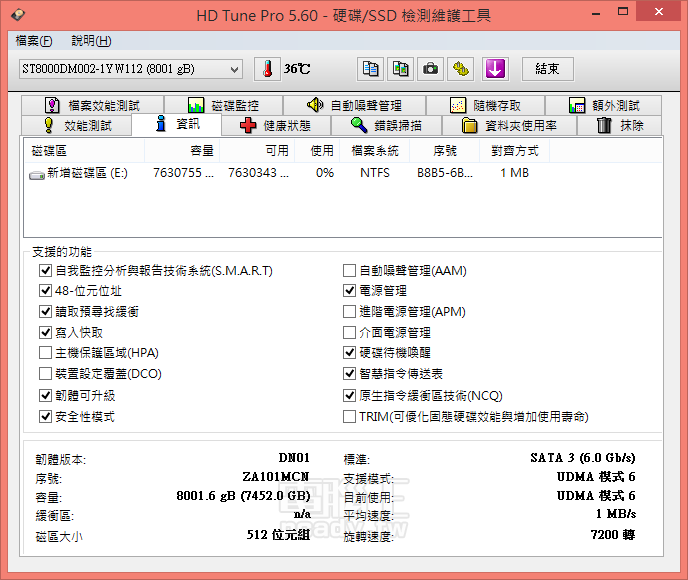Click the 容量 column header

point(182,151)
